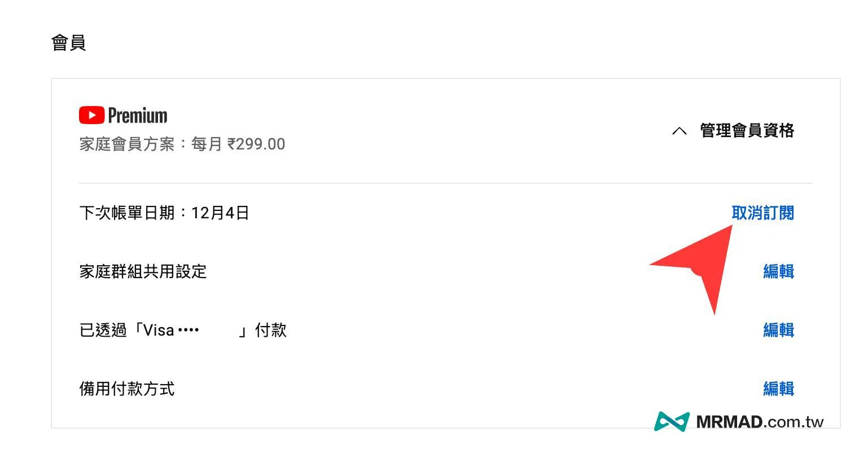Click the 下次帳單日期 billing date label
The width and height of the screenshot is (868, 449).
click(x=127, y=213)
